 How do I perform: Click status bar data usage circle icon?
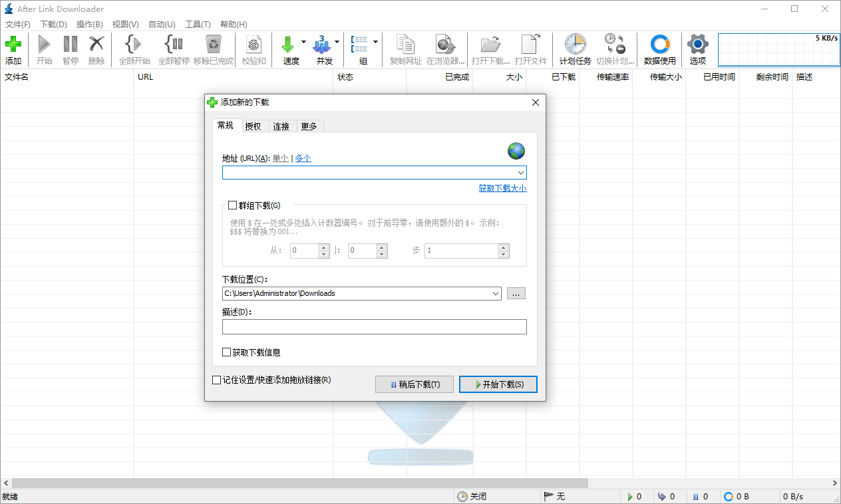pos(728,497)
